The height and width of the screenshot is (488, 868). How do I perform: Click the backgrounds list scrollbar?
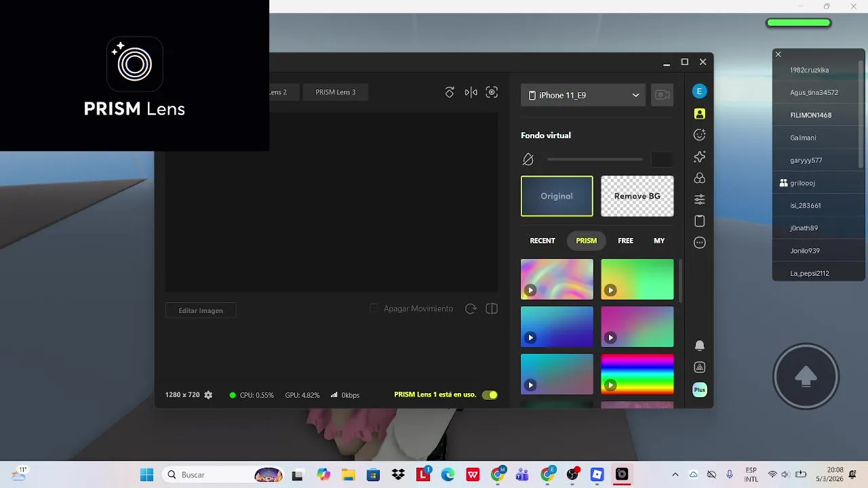[680, 281]
